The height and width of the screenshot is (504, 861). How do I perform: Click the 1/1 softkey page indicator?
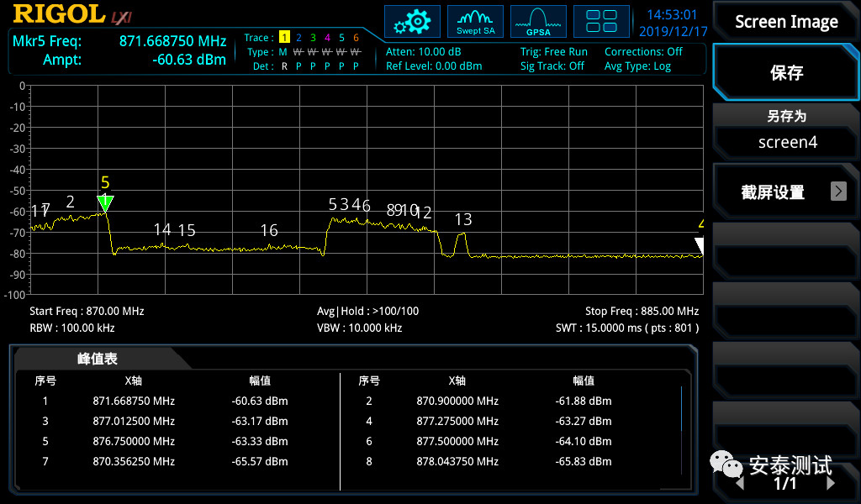pyautogui.click(x=785, y=483)
